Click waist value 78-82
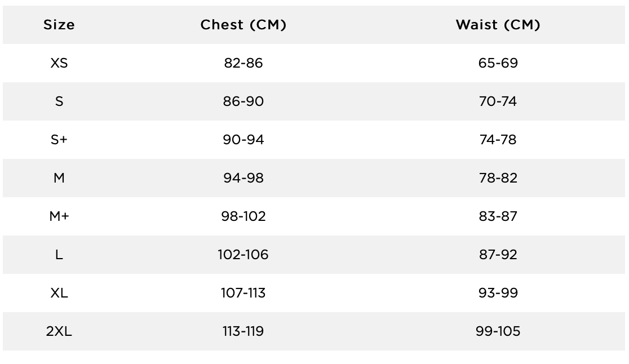Viewport: 629px width, 364px height. point(498,178)
